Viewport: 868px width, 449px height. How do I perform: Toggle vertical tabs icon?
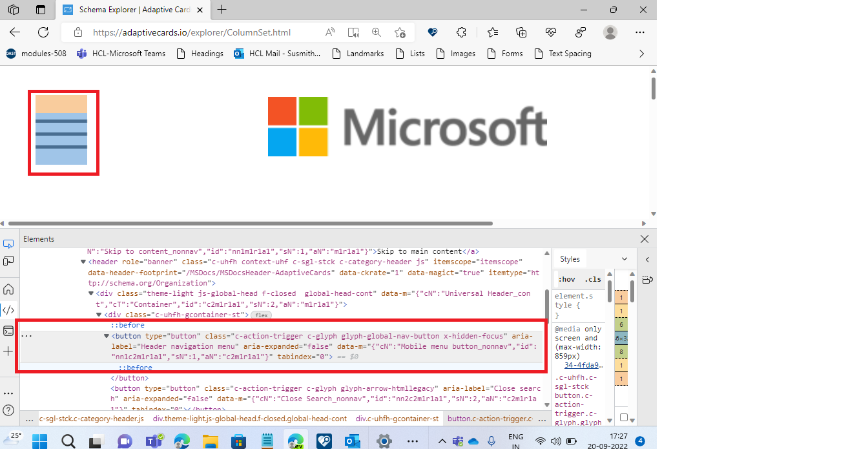tap(41, 10)
